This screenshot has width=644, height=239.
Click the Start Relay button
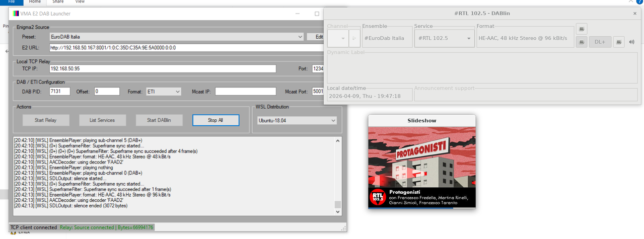coord(45,120)
